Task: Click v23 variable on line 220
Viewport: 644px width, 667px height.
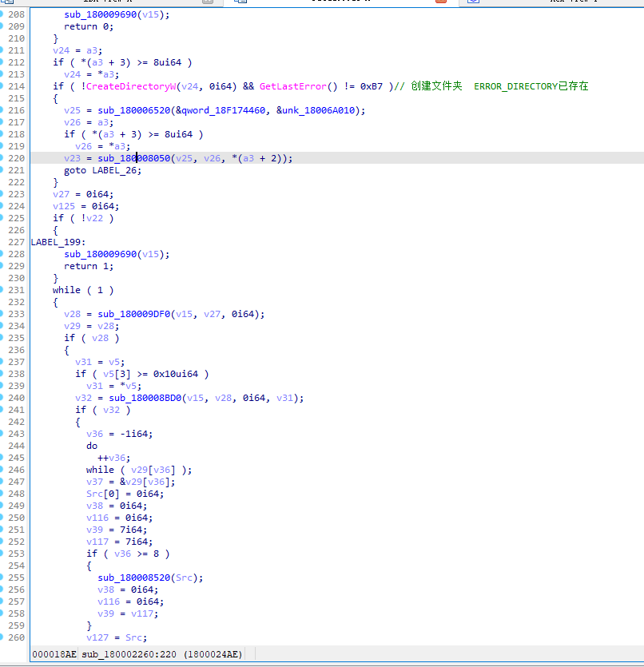Action: [73, 158]
